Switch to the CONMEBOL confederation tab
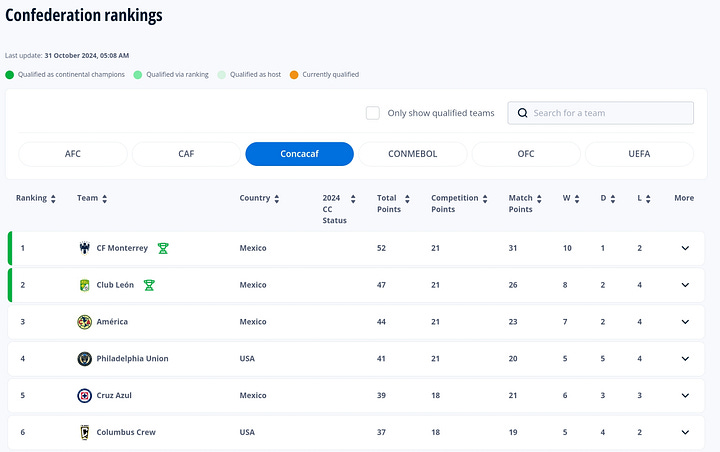This screenshot has height=452, width=720. click(x=413, y=154)
